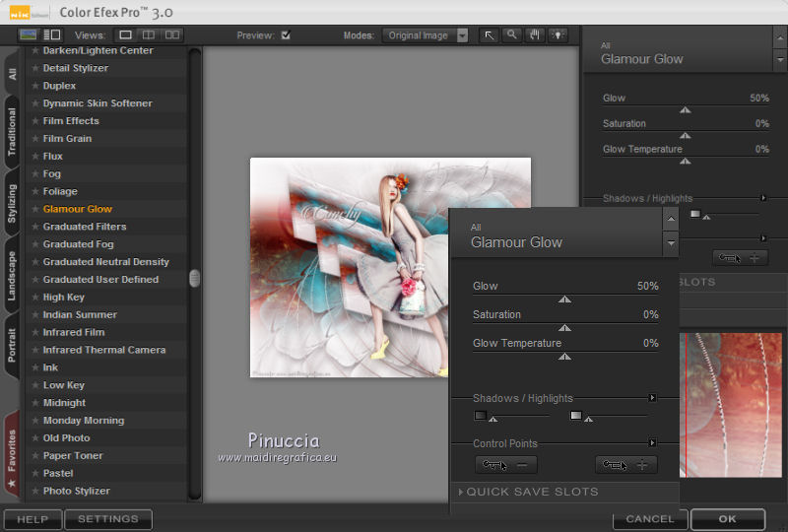Viewport: 788px width, 532px height.
Task: Select the Midnight filter from the list
Action: [x=64, y=403]
